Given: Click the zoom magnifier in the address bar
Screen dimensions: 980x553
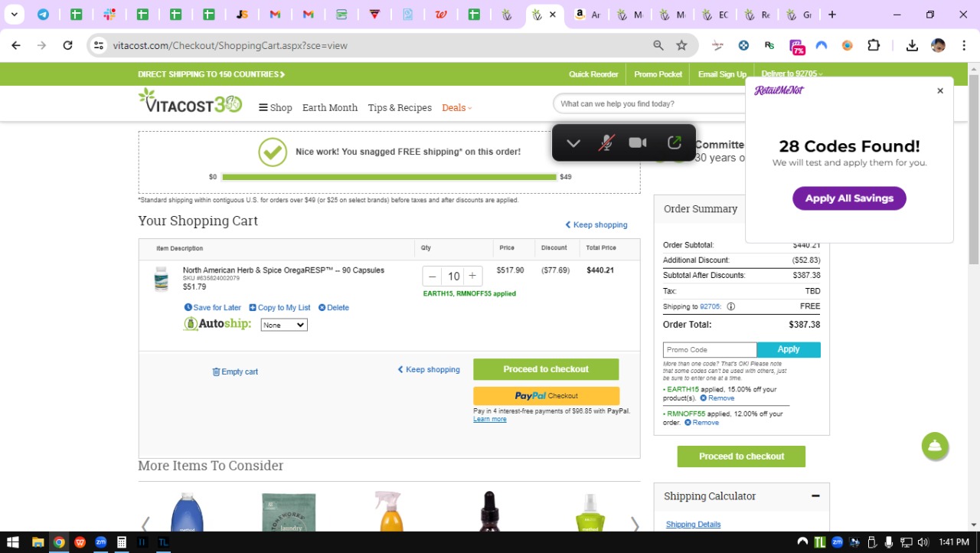Looking at the screenshot, I should point(658,45).
